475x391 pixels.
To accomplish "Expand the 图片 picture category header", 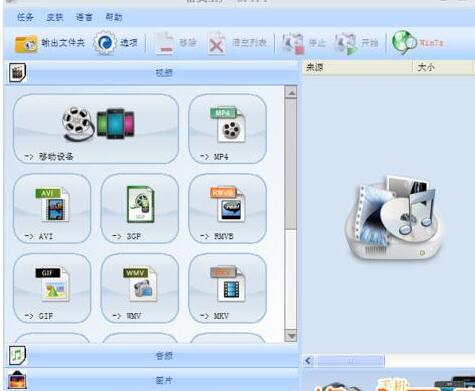I will tap(151, 380).
